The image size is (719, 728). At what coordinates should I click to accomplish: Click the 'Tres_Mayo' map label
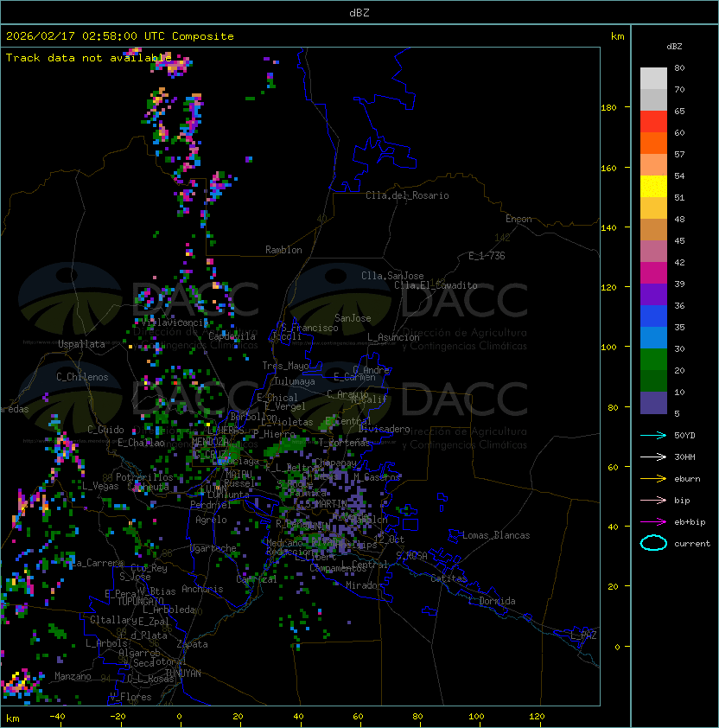pos(285,366)
